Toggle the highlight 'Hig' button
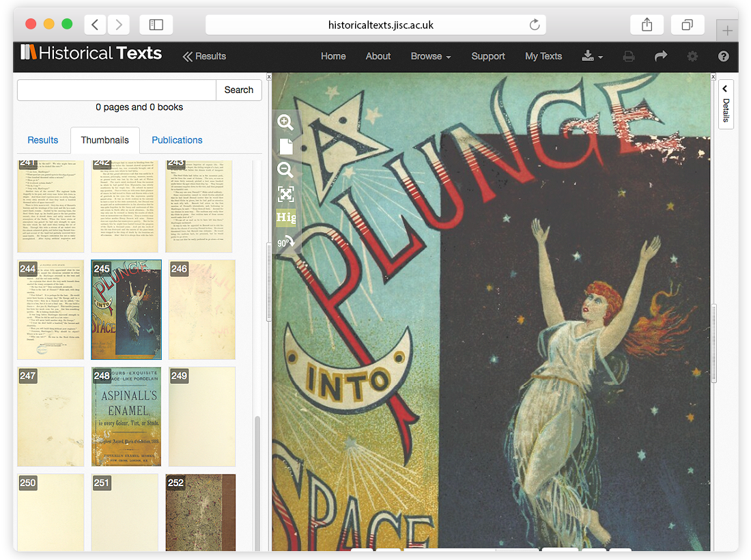The height and width of the screenshot is (560, 751). pos(286,217)
